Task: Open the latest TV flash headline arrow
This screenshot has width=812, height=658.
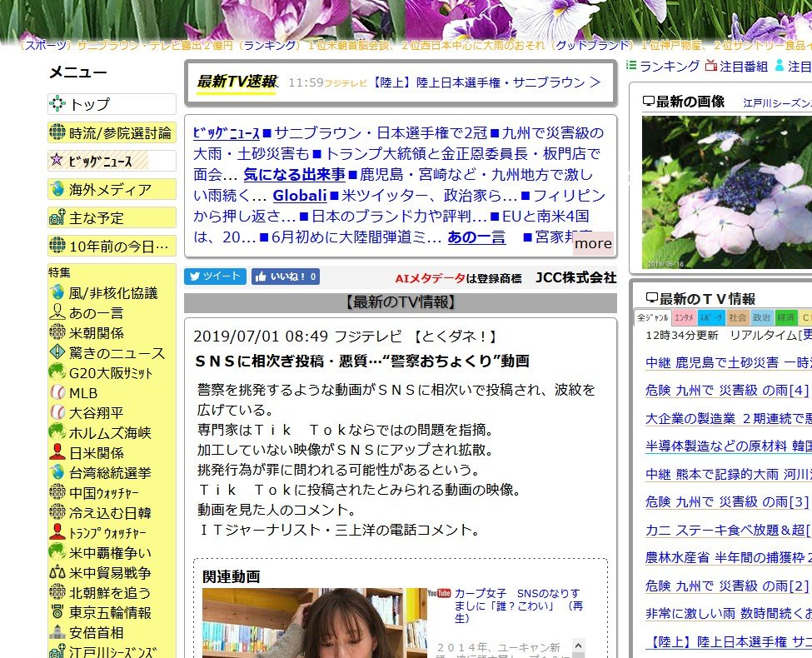Action: coord(595,82)
